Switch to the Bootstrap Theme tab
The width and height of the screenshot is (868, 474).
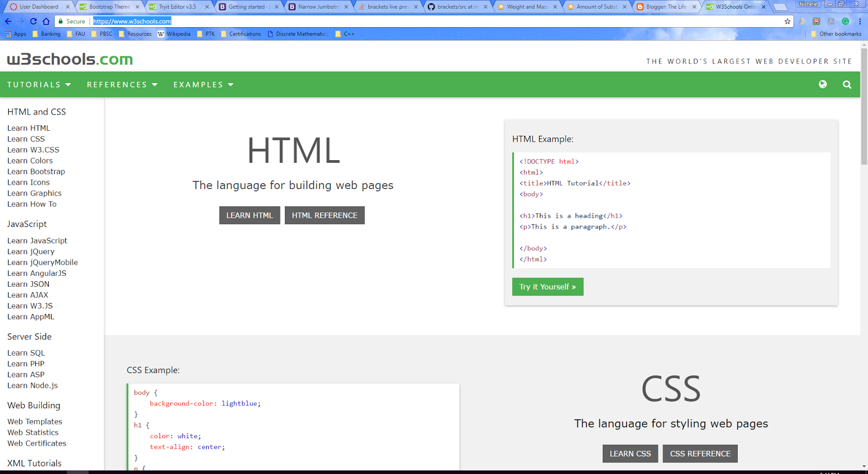pos(108,7)
